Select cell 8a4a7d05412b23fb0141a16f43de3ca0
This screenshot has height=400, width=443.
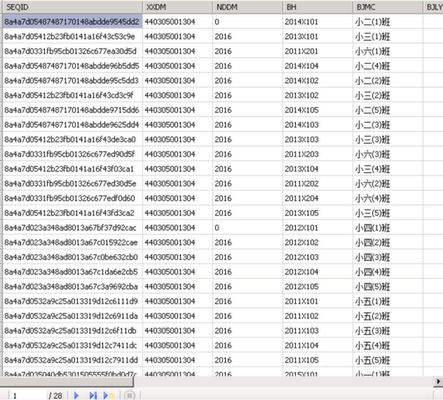pos(73,139)
